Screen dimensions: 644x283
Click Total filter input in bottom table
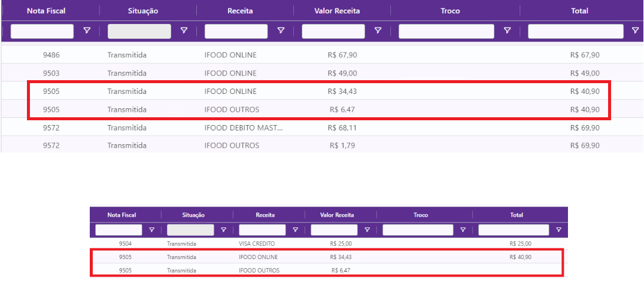[x=514, y=230]
